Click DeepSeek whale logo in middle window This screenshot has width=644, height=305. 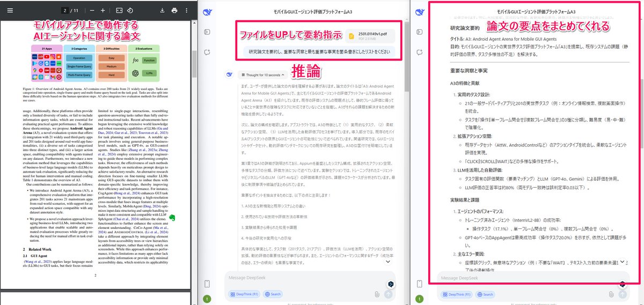[x=207, y=12]
